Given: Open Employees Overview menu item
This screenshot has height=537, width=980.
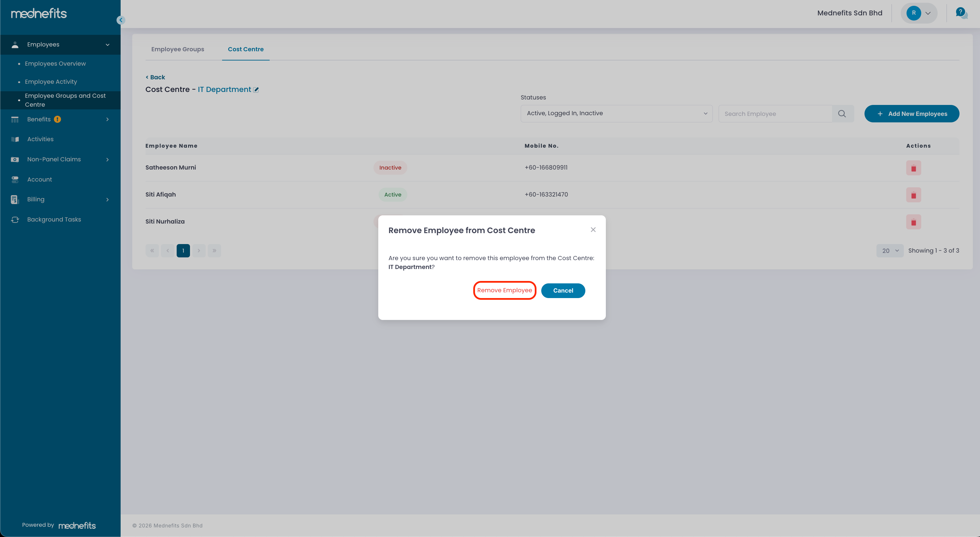Looking at the screenshot, I should [55, 64].
